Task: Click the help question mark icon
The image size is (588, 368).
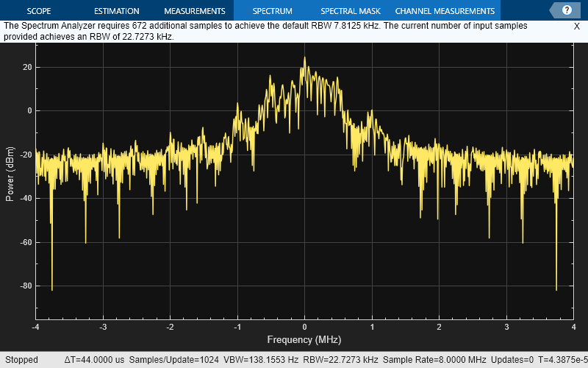Action: [567, 10]
